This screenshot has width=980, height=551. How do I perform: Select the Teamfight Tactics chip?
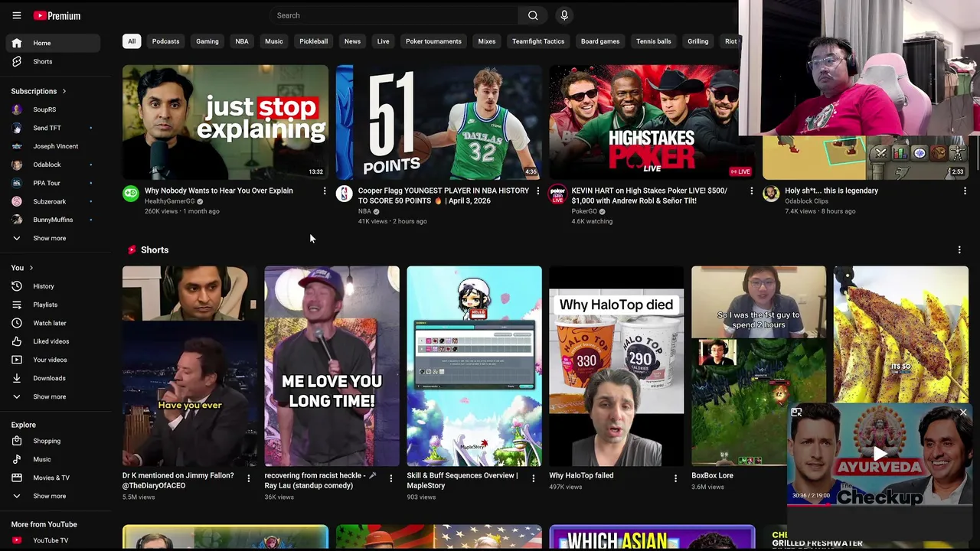(x=538, y=41)
